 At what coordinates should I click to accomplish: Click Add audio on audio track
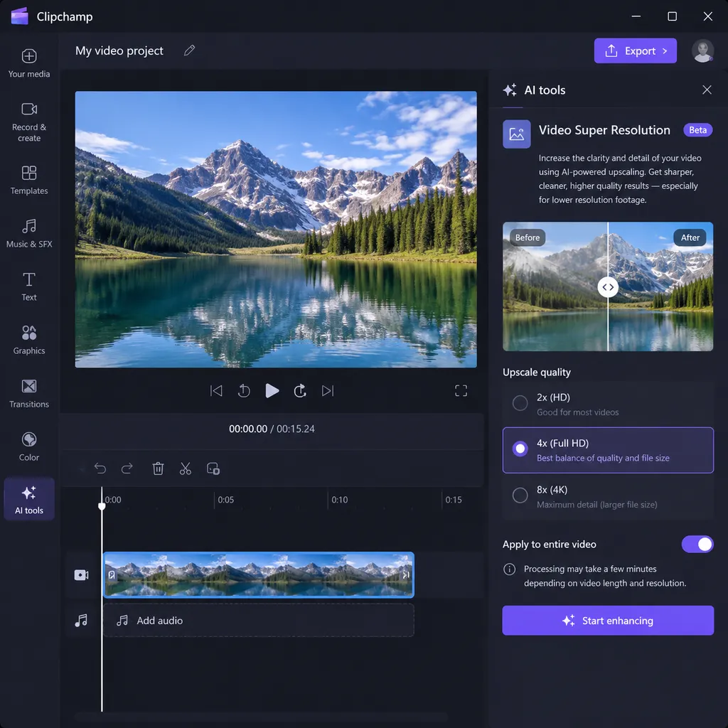pos(259,620)
